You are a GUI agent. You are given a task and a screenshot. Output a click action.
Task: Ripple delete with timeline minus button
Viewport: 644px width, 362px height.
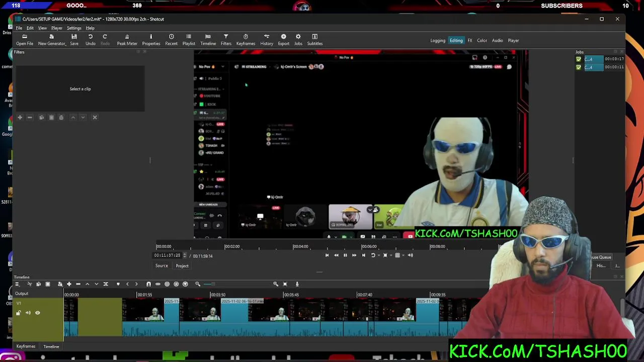click(78, 285)
